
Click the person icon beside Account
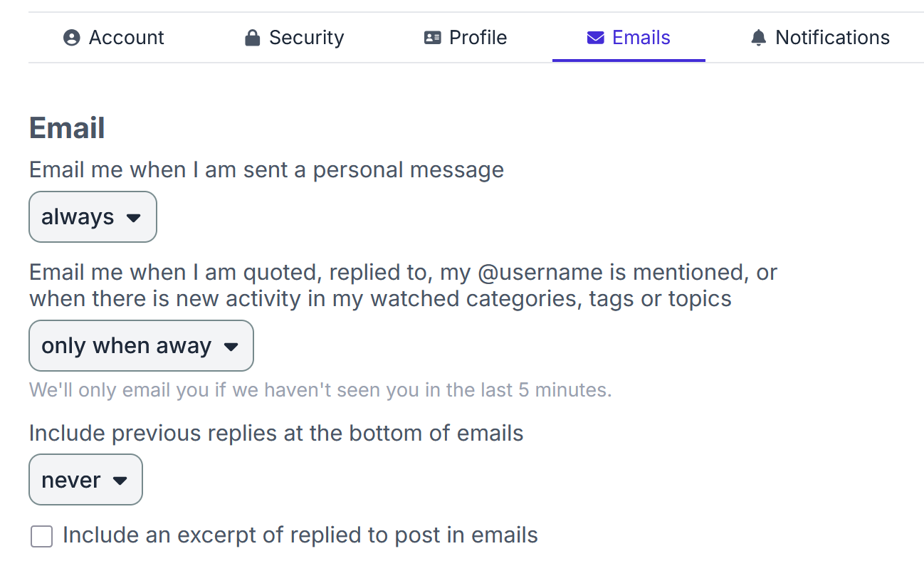pos(71,38)
